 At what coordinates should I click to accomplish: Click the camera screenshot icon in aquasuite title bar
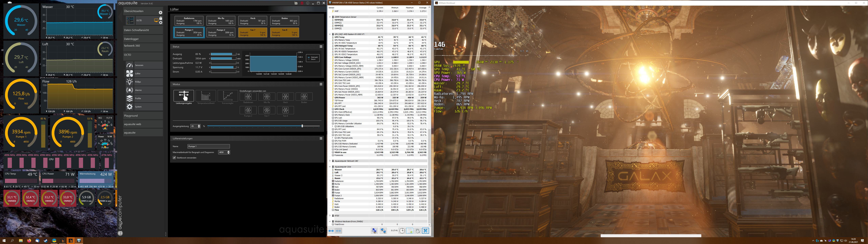(296, 3)
